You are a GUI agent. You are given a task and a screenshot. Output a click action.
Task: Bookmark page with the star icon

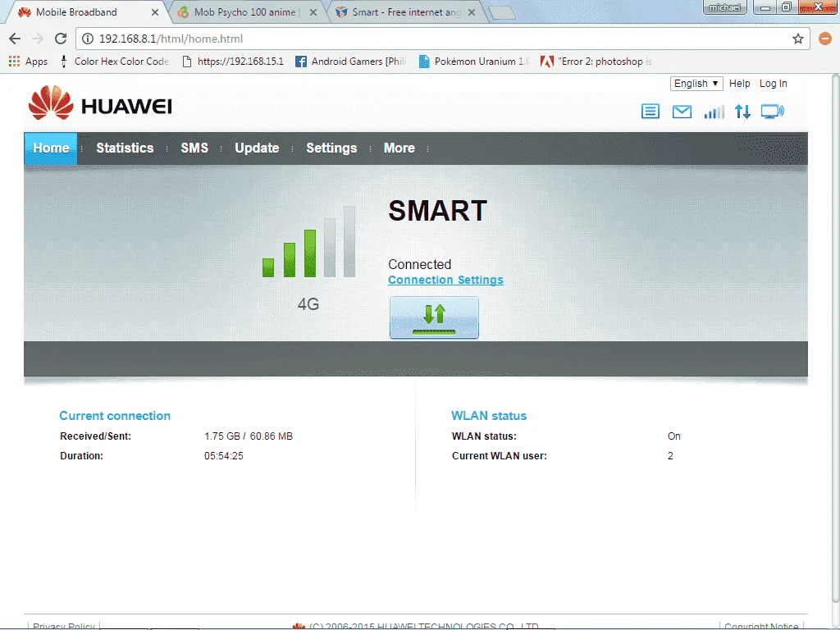pos(798,39)
